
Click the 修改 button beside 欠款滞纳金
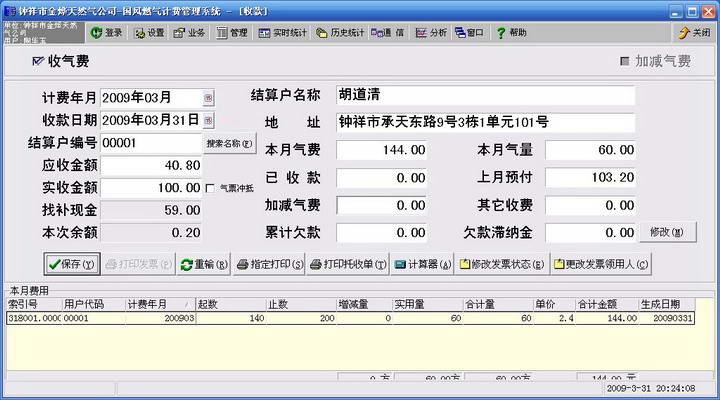click(668, 232)
